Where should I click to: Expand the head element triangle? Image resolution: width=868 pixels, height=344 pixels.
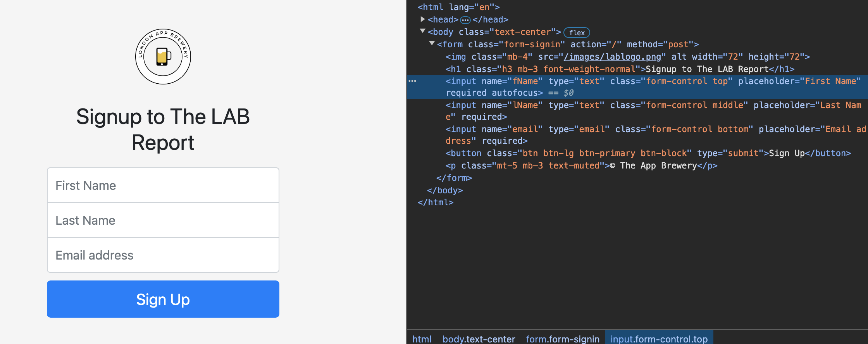[423, 19]
